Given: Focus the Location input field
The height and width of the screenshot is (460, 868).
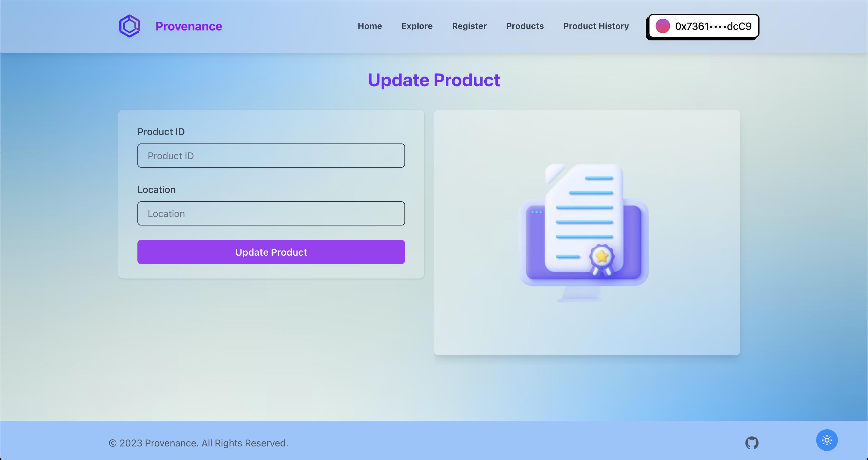Looking at the screenshot, I should tap(271, 213).
